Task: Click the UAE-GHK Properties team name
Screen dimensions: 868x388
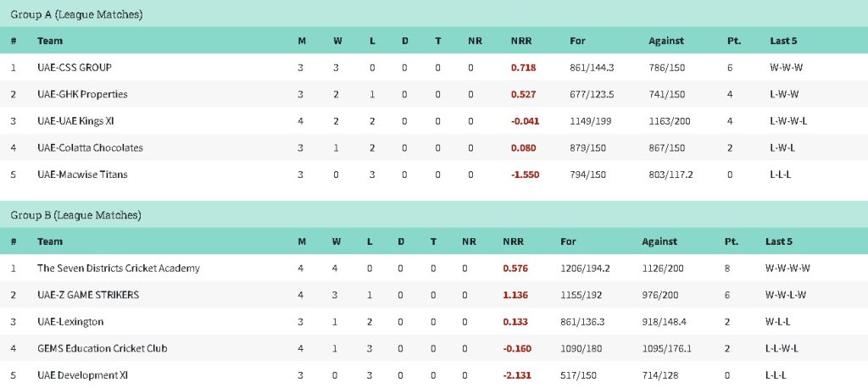Action: (82, 94)
